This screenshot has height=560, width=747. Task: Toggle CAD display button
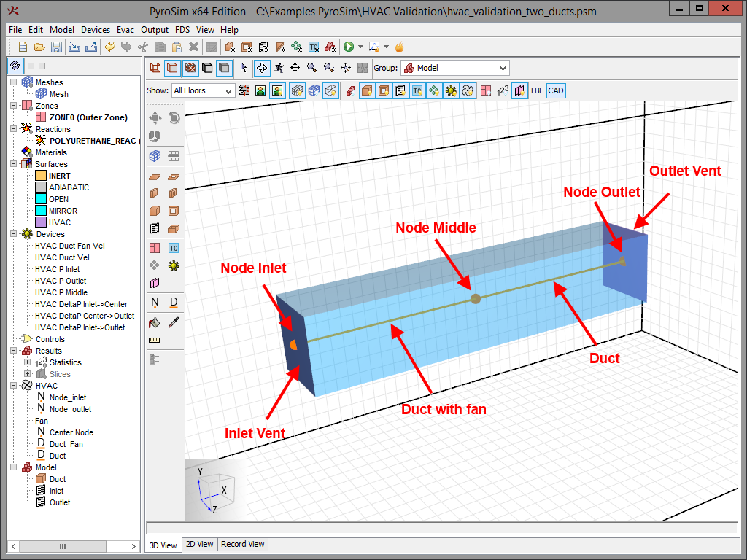[x=555, y=90]
